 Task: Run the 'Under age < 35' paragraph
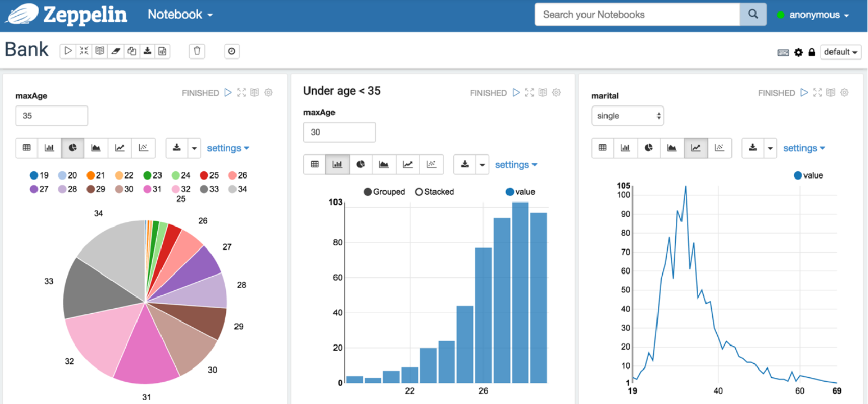pyautogui.click(x=516, y=92)
